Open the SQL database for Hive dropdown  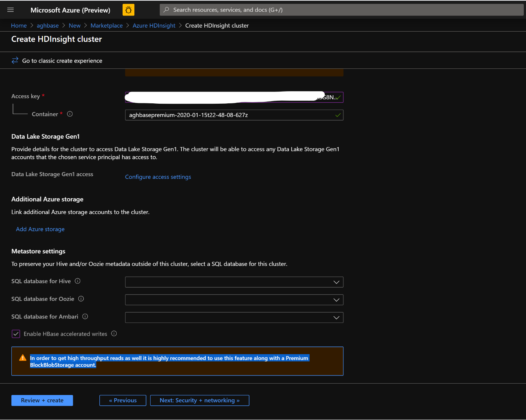(x=336, y=282)
